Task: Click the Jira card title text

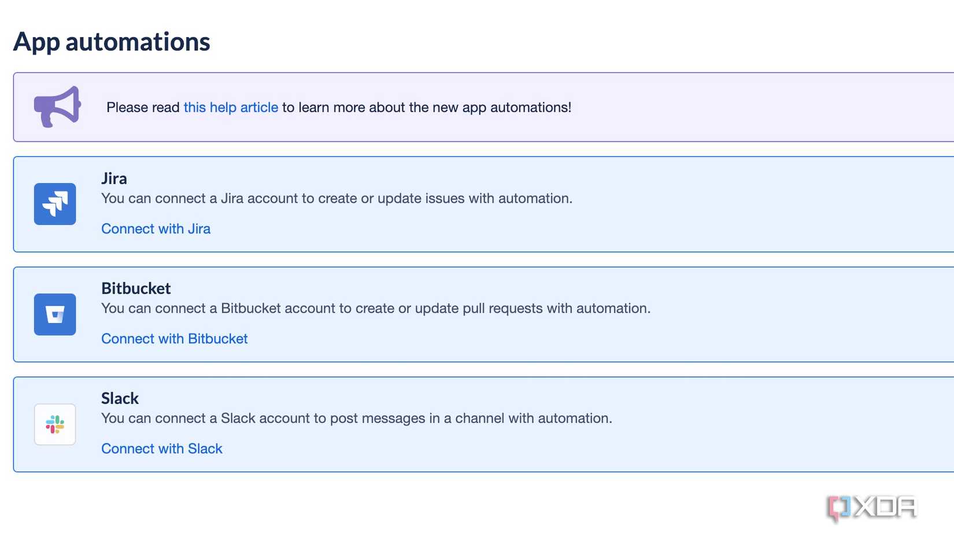Action: 114,178
